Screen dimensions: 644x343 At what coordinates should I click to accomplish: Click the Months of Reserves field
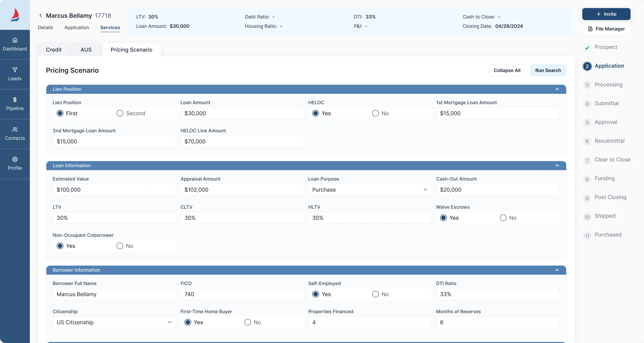(498, 322)
